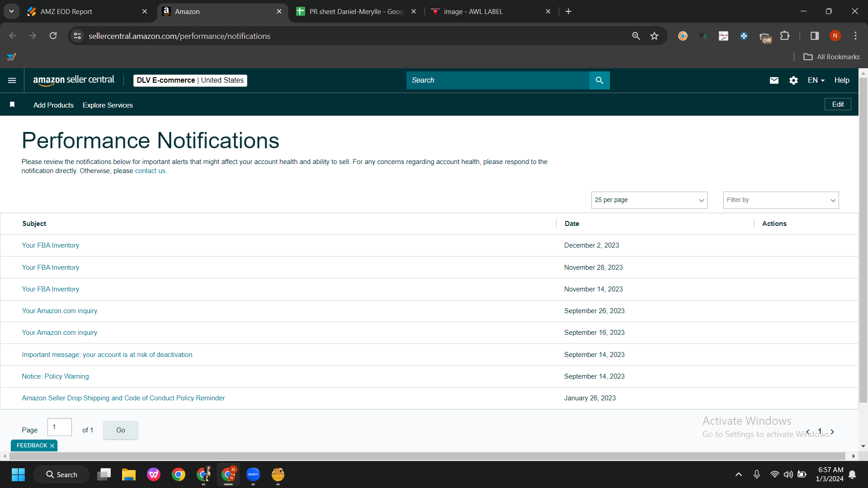
Task: Click the Windows taskbar Search box
Action: 61,474
